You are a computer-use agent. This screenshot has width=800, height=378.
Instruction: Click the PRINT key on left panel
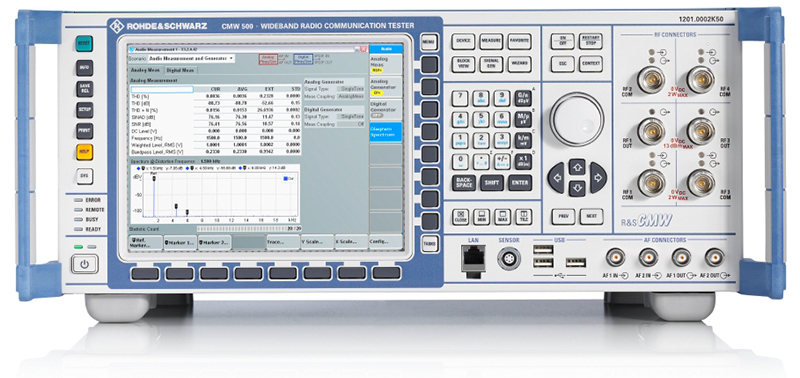tap(85, 131)
